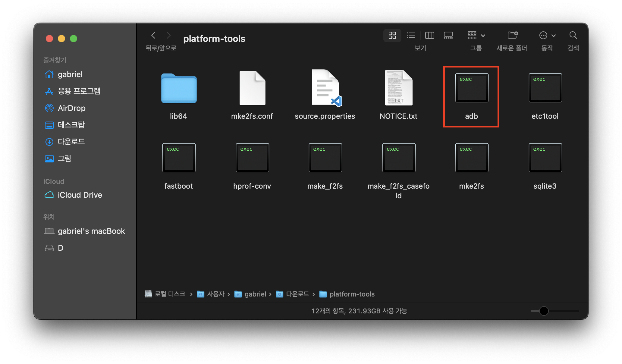Go back with the left chevron
This screenshot has width=622, height=364.
tap(153, 36)
